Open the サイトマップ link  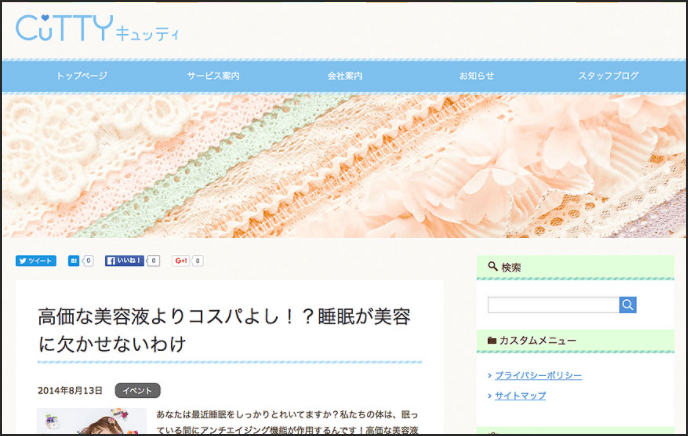tap(520, 396)
